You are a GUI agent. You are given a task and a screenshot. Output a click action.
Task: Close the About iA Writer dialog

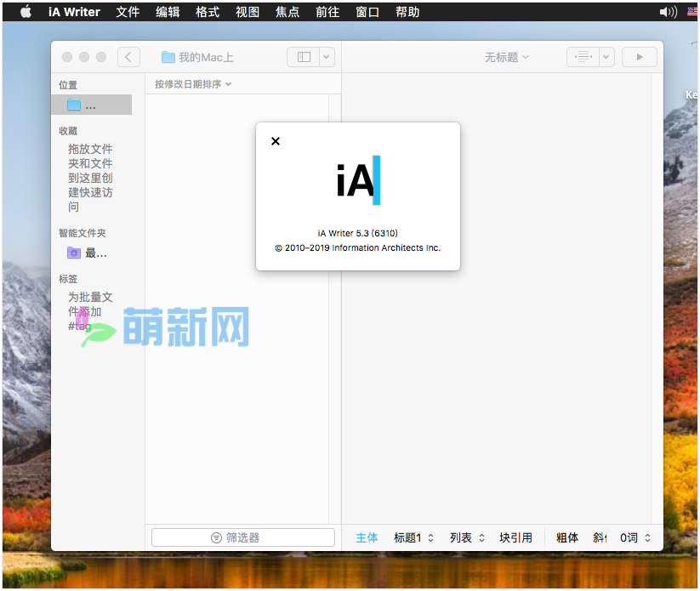point(276,141)
